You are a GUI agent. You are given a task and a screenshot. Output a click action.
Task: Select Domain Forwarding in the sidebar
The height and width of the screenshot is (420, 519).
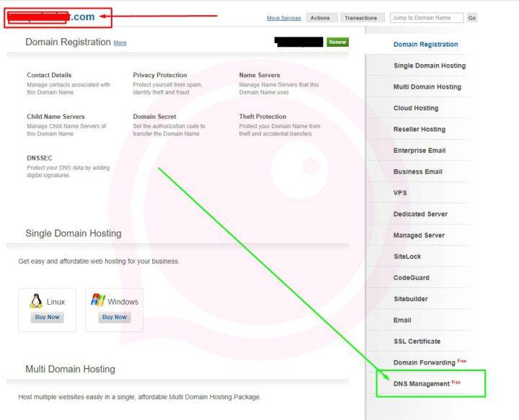[424, 362]
